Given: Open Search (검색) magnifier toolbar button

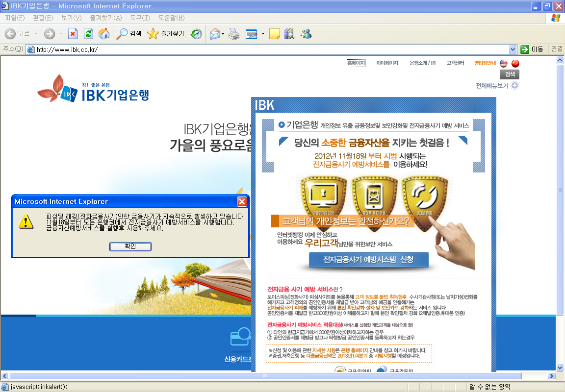Looking at the screenshot, I should [128, 34].
